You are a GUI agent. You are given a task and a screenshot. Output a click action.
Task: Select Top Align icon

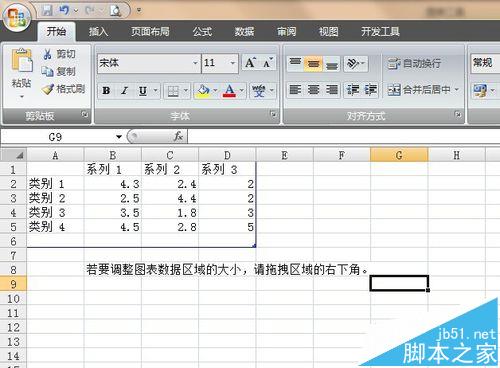pyautogui.click(x=295, y=63)
